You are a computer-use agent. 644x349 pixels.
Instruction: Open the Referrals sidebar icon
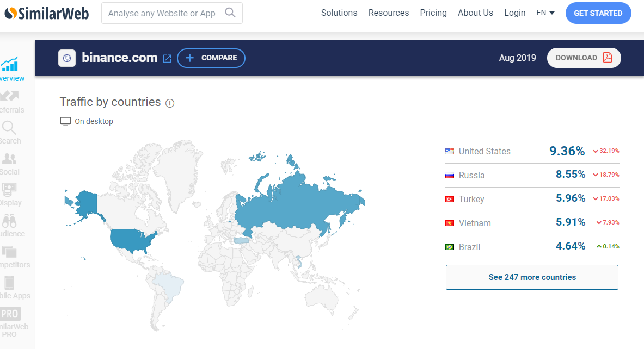[9, 96]
